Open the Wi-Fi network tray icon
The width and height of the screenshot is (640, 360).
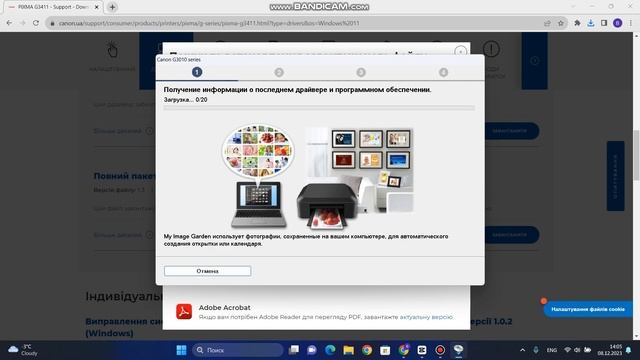point(567,350)
